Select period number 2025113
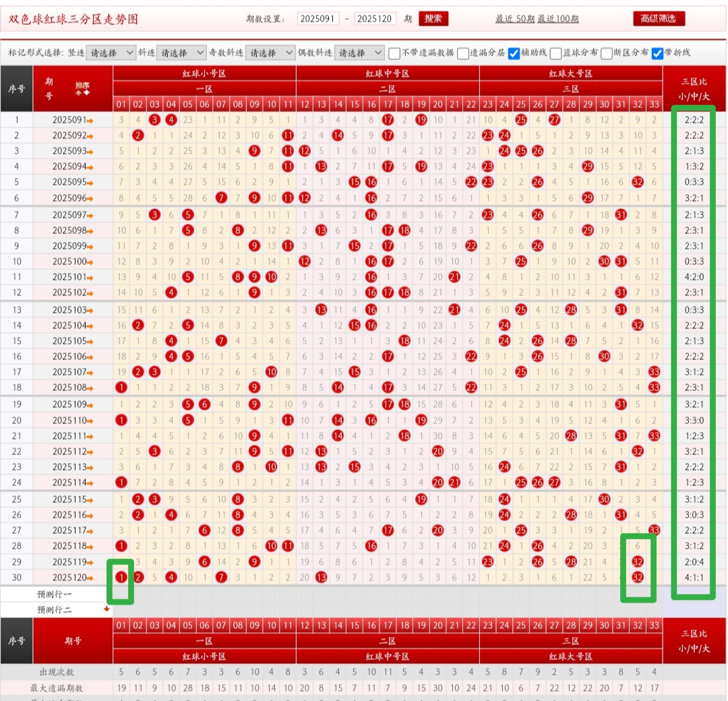 click(69, 467)
